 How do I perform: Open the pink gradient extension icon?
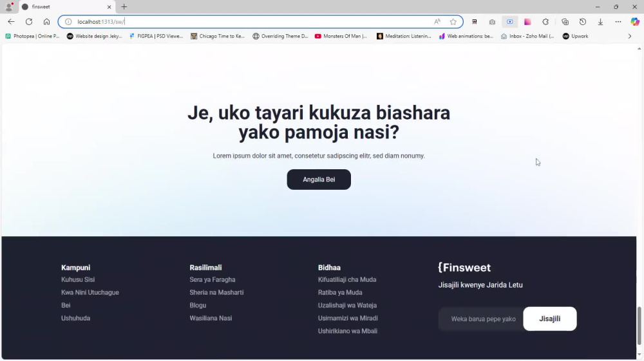pos(528,22)
